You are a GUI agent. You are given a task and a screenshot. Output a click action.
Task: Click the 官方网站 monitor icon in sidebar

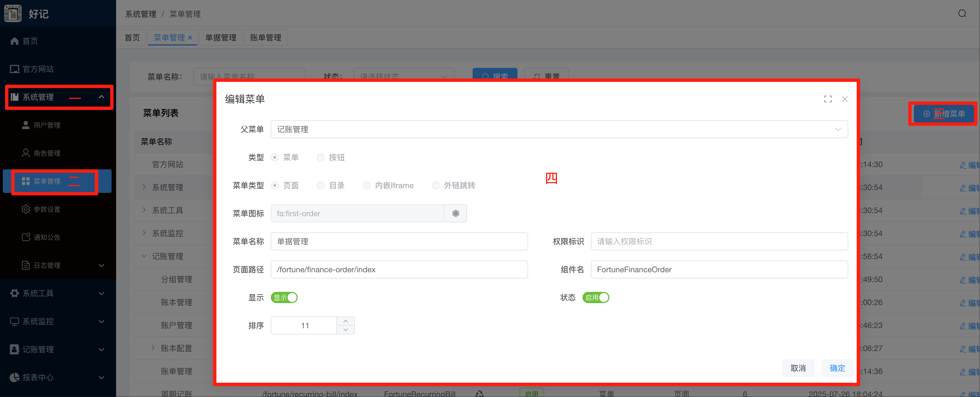click(x=15, y=69)
